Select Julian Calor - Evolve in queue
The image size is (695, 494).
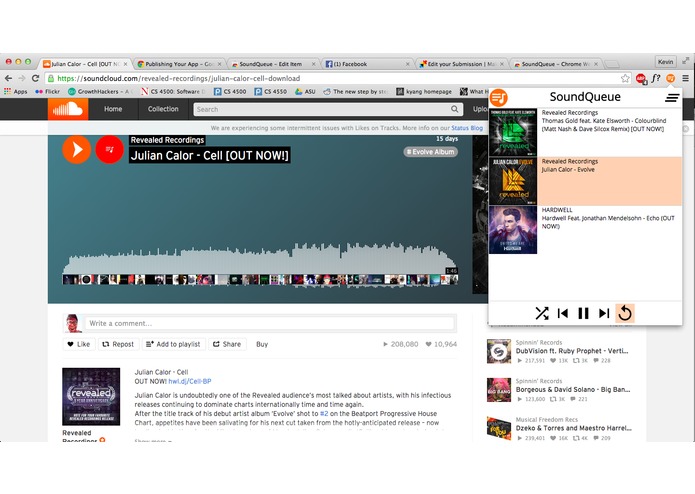(585, 181)
